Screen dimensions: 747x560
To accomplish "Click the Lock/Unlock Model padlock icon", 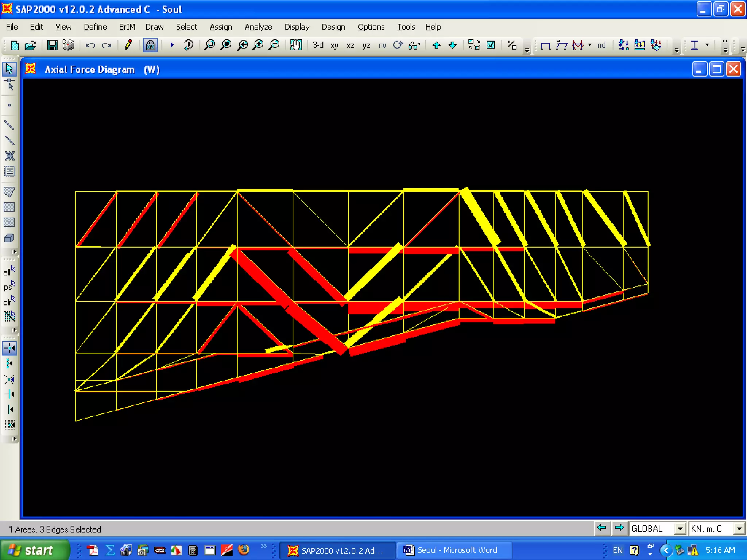I will click(150, 45).
